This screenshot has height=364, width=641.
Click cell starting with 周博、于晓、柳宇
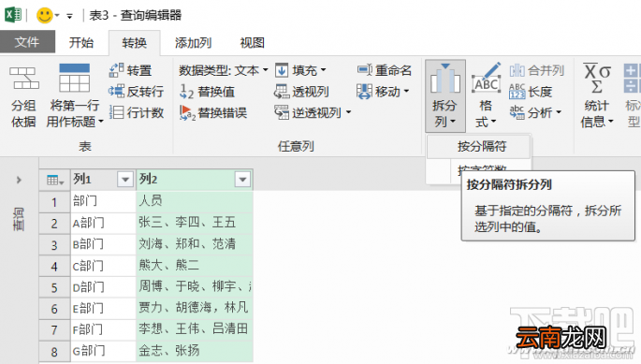point(195,287)
